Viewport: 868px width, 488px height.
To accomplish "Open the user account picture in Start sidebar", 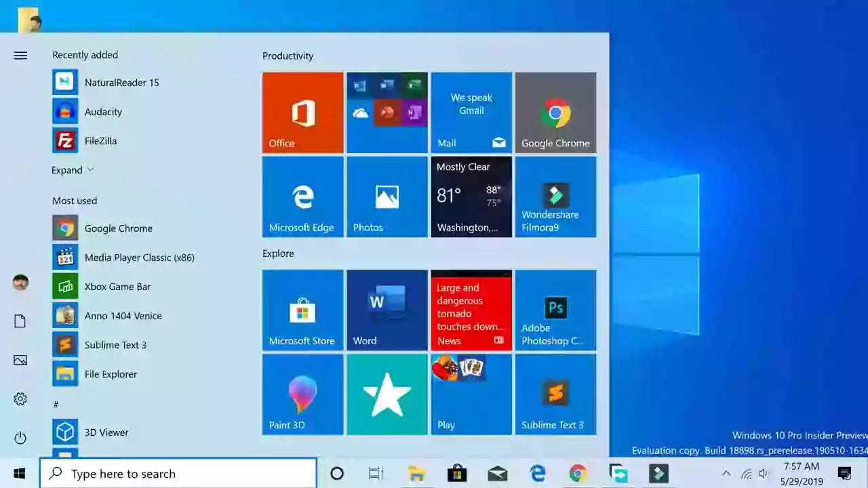I will [20, 283].
